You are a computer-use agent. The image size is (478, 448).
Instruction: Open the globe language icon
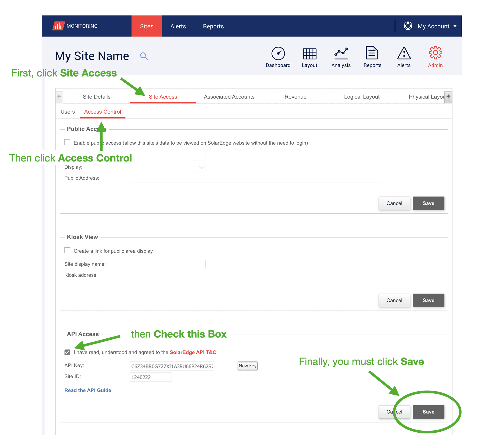(408, 26)
